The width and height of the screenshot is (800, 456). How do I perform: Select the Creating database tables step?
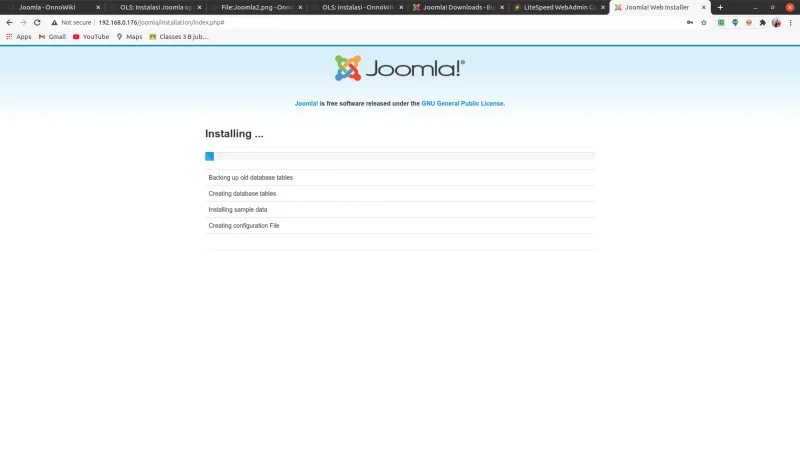coord(400,193)
